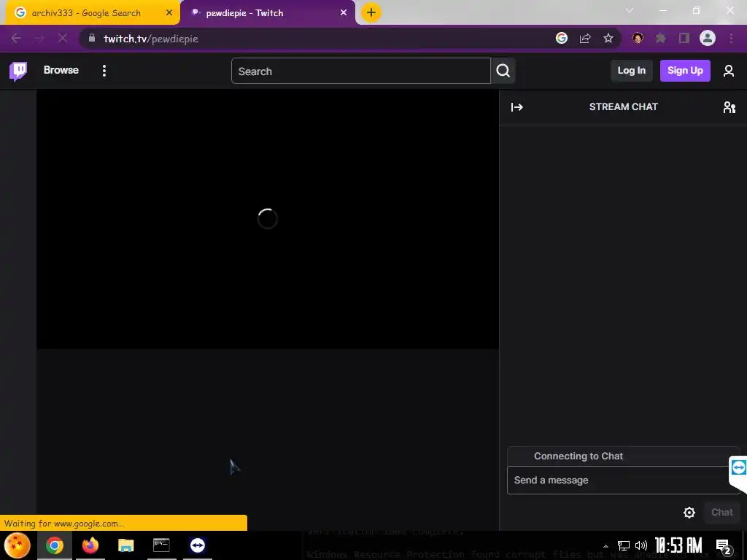The height and width of the screenshot is (560, 747).
Task: Show hidden system tray icons
Action: click(x=605, y=545)
